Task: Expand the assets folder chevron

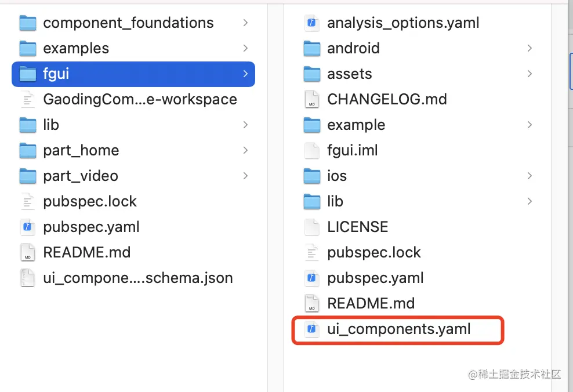Action: click(530, 74)
